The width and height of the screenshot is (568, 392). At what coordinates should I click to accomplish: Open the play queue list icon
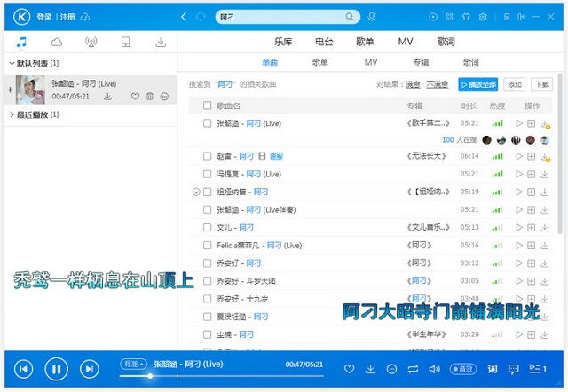pyautogui.click(x=534, y=369)
